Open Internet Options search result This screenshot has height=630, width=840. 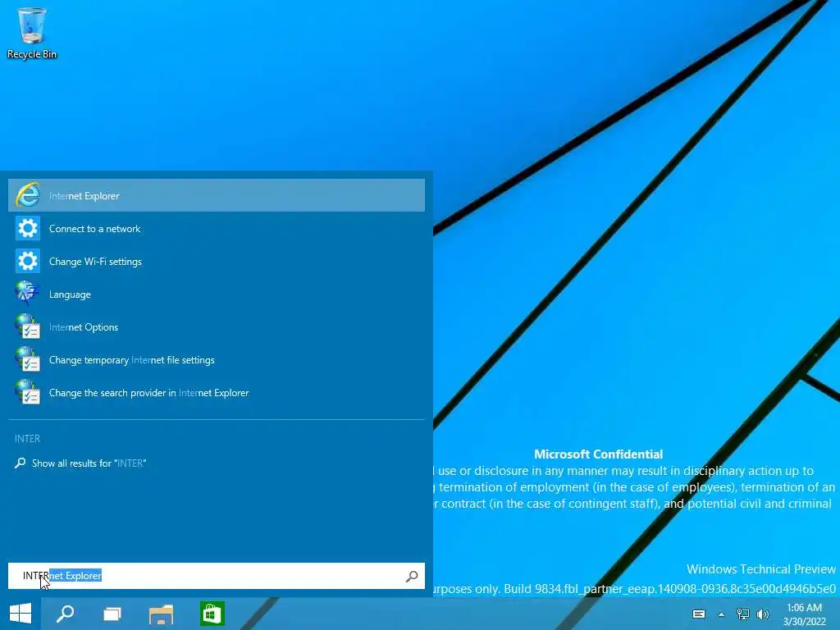click(217, 326)
